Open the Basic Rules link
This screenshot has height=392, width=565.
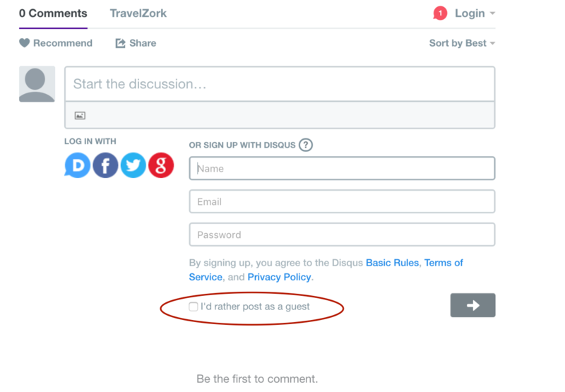point(392,263)
